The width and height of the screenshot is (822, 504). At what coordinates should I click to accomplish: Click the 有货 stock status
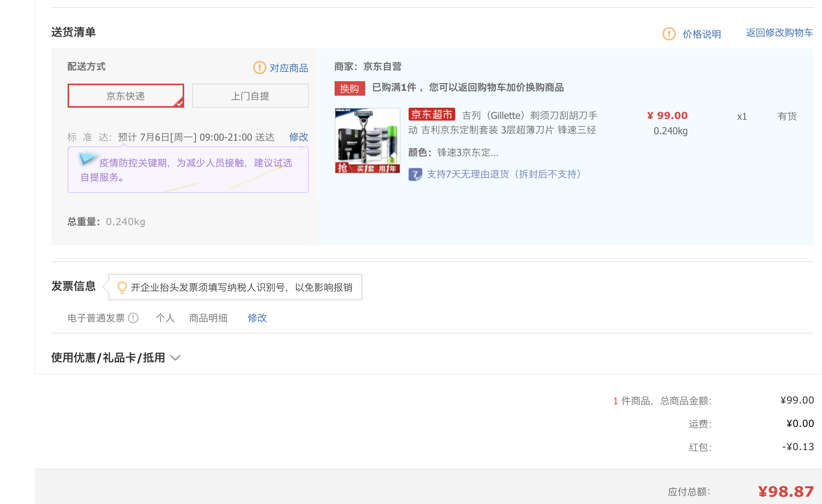coord(787,117)
